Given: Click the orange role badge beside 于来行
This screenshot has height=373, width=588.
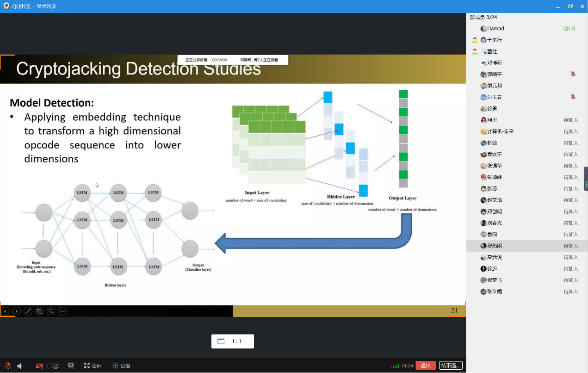Looking at the screenshot, I should [475, 40].
